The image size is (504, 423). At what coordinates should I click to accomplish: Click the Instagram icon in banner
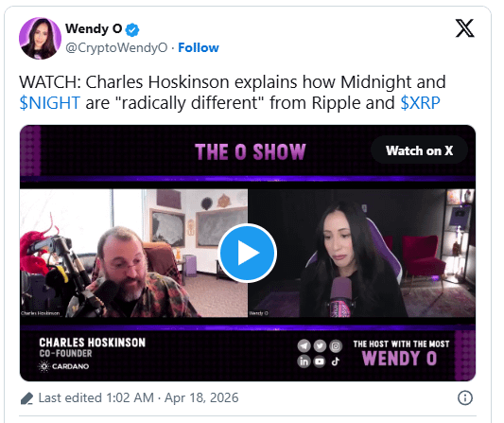pos(336,346)
